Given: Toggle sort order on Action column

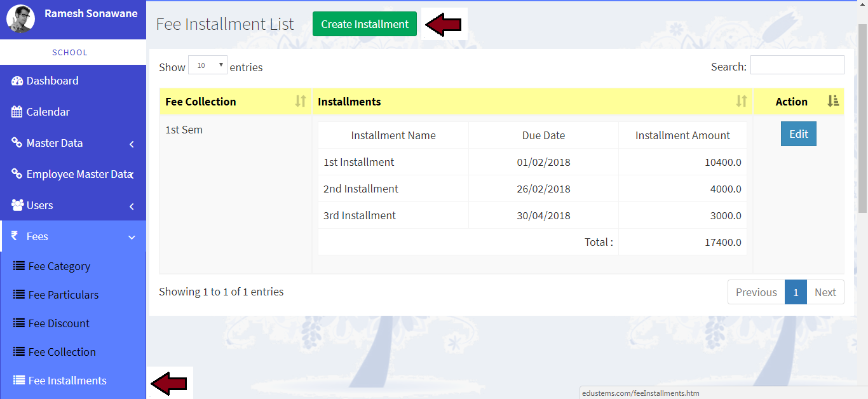Looking at the screenshot, I should pyautogui.click(x=833, y=102).
